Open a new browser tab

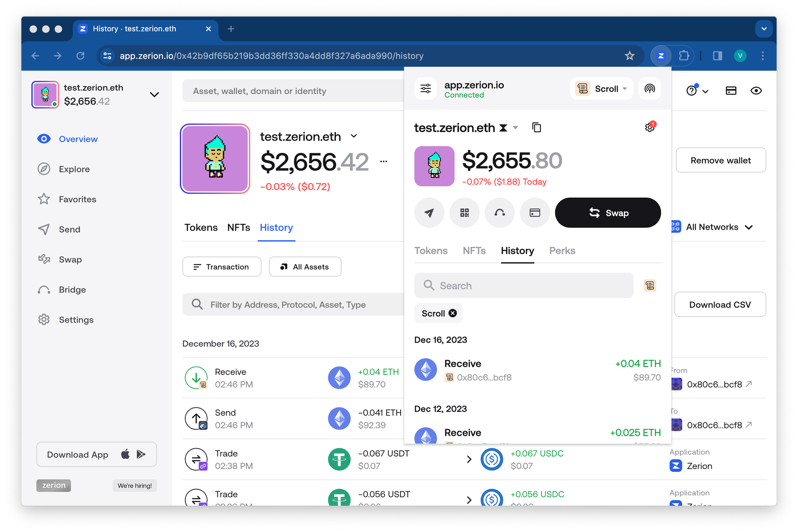tap(231, 29)
